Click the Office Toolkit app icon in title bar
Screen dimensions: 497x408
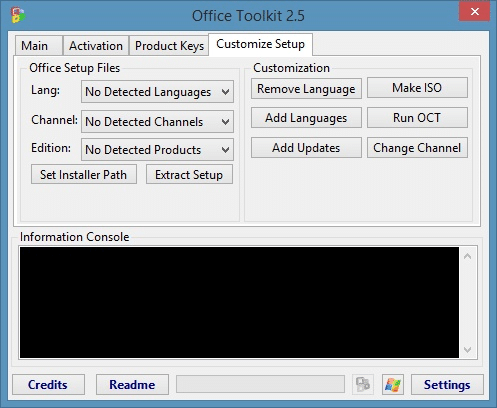(18, 15)
